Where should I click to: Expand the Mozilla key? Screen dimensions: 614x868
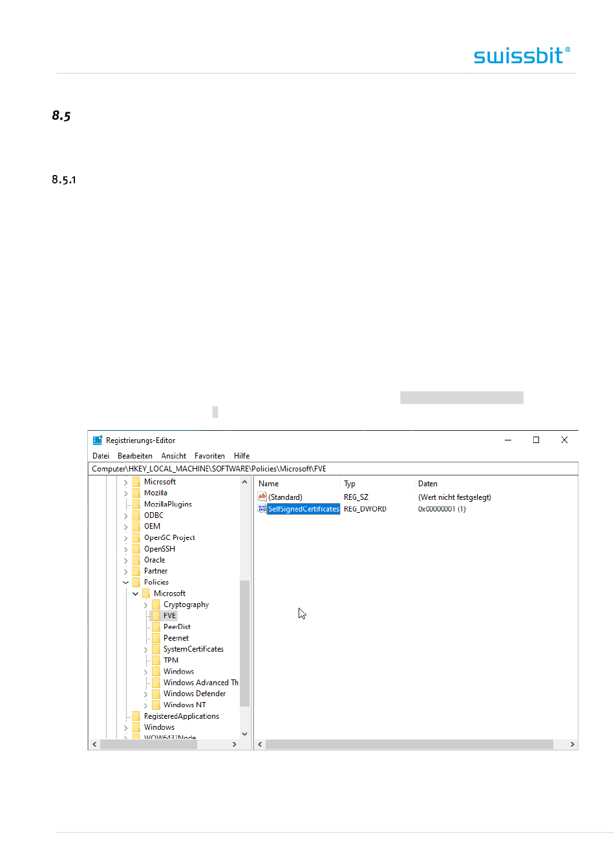click(126, 493)
